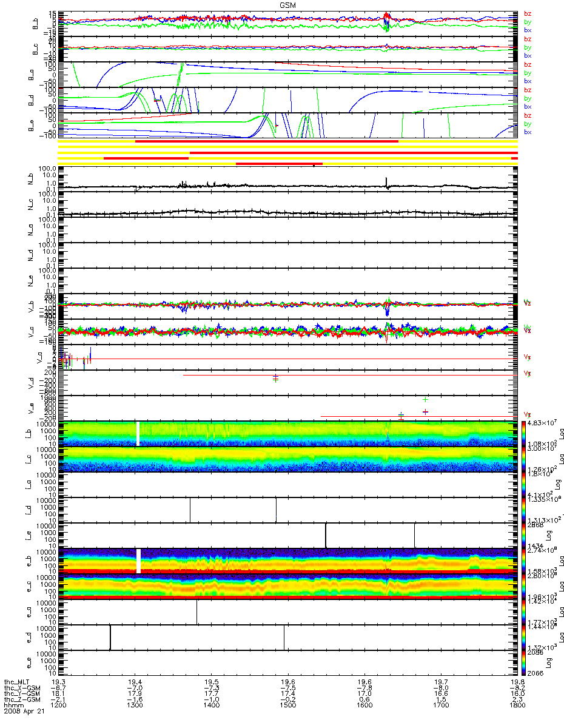Click the red bz legend of B_b panel

click(528, 13)
